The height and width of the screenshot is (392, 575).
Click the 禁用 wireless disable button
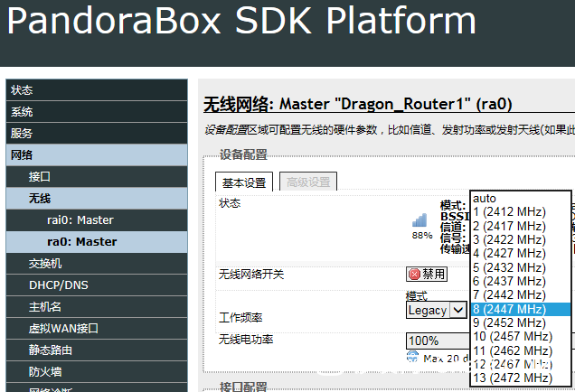point(427,275)
